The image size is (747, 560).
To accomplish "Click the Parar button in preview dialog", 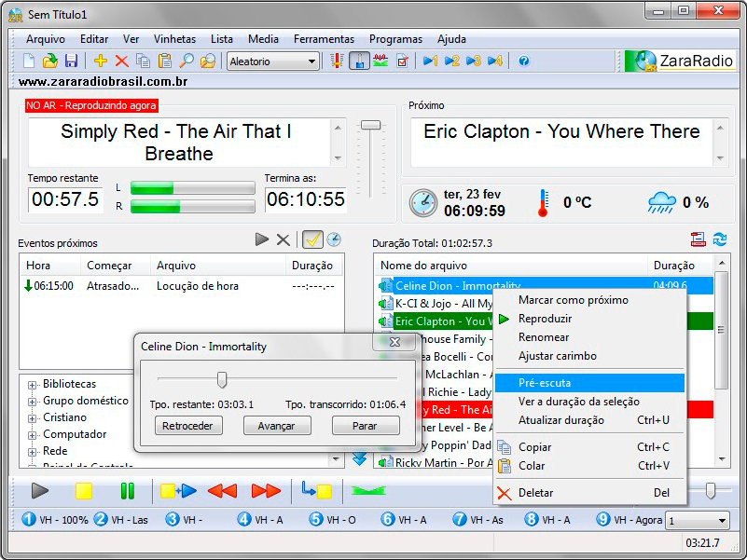I will tap(366, 426).
